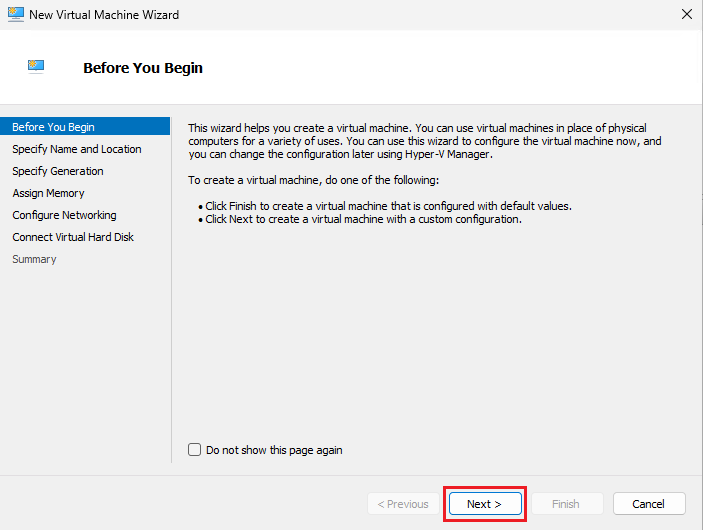Click the virtual machine icon beside the heading

click(37, 67)
